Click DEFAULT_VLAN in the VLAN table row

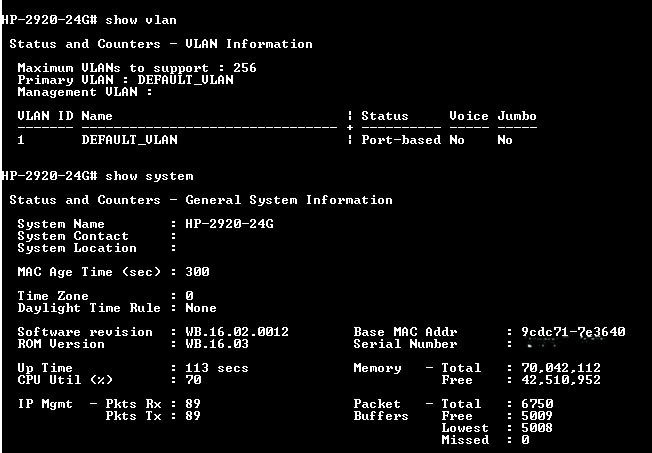click(129, 140)
